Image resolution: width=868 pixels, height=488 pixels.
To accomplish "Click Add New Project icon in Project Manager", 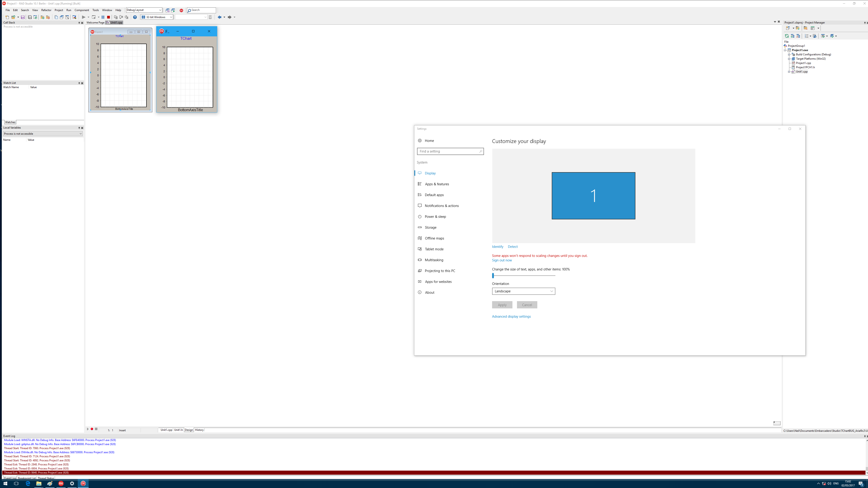I will coord(788,28).
